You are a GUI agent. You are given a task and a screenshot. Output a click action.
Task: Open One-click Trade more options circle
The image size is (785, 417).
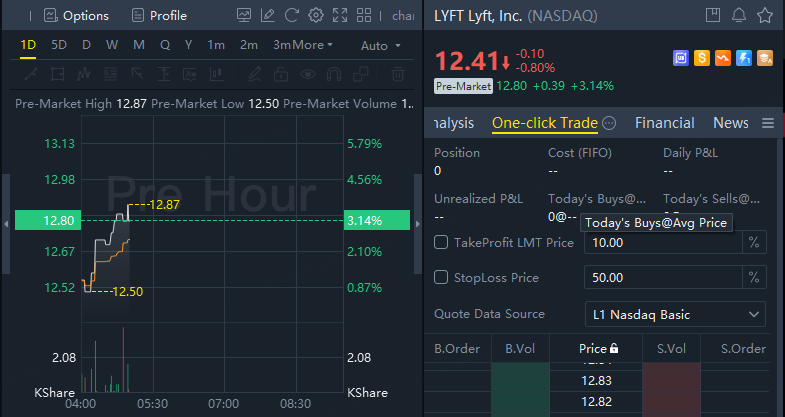[x=609, y=123]
